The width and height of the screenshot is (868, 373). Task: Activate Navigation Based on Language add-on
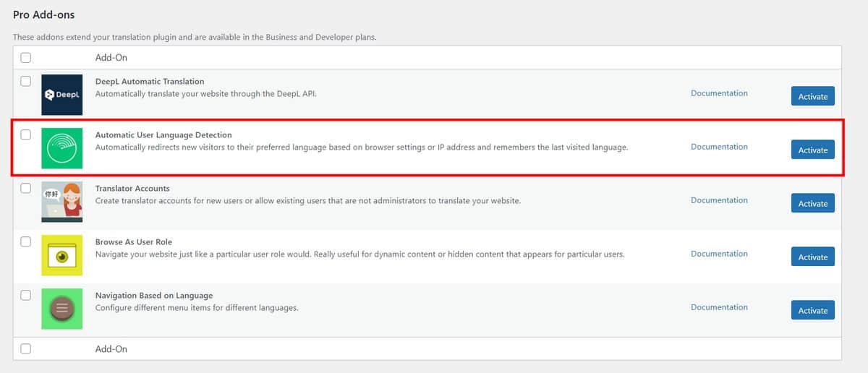point(813,310)
